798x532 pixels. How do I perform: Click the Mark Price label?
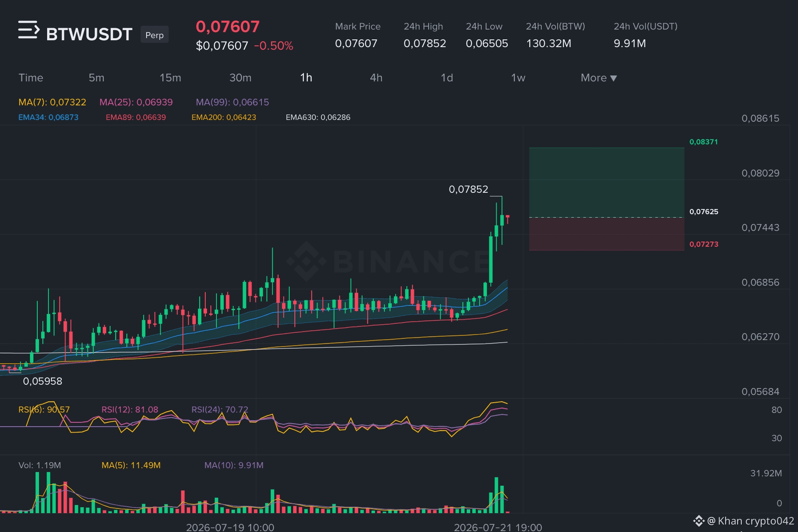pyautogui.click(x=358, y=27)
